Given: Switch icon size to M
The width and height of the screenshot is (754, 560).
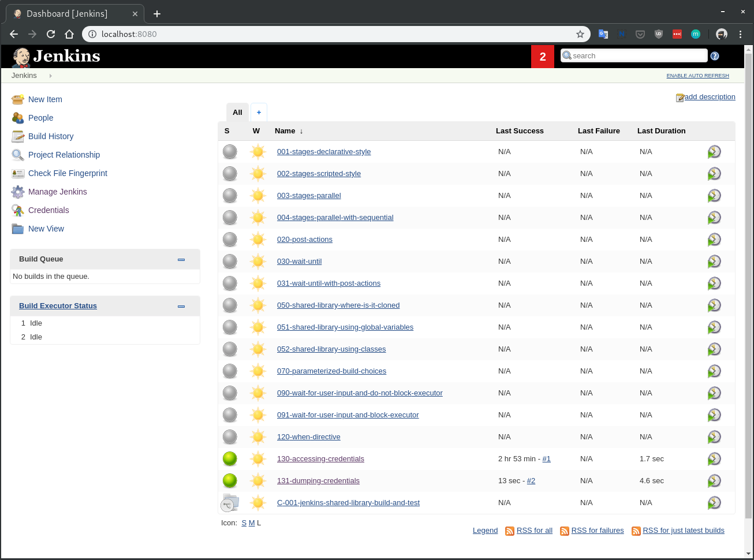Looking at the screenshot, I should point(252,523).
